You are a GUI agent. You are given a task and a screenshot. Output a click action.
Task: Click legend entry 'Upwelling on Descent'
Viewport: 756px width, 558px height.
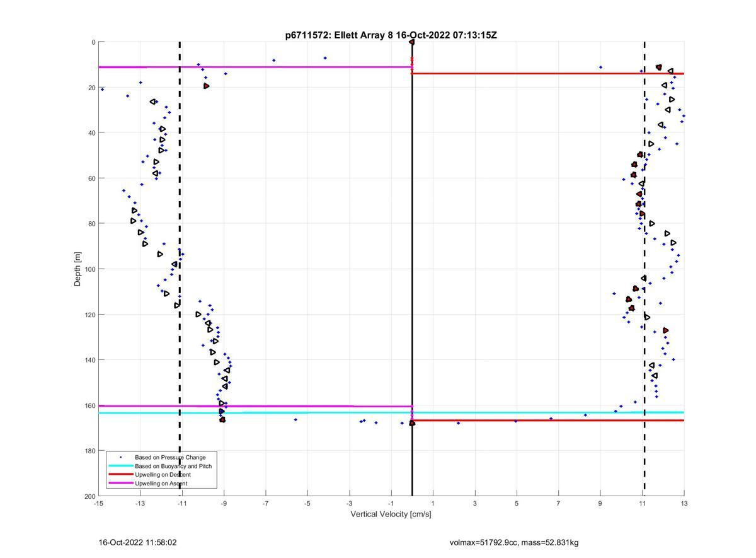pyautogui.click(x=163, y=475)
